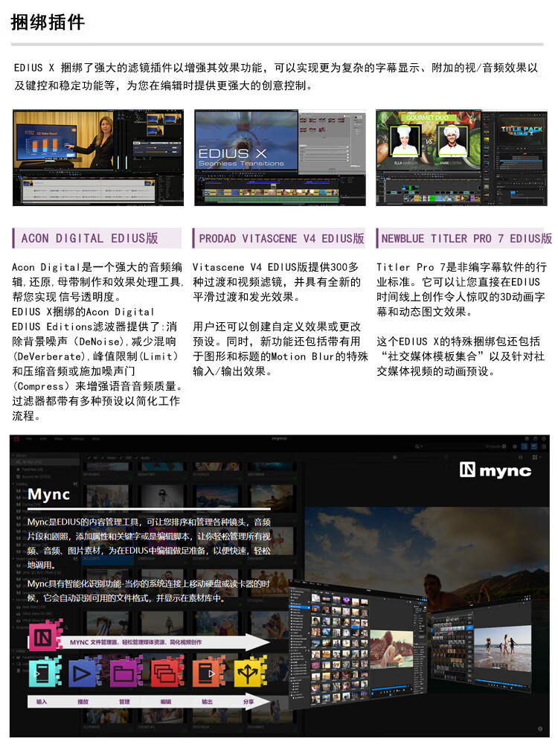Select the NEWBLUE TITLER PRO 7 EDIUS版 heading
The height and width of the screenshot is (756, 558).
pyautogui.click(x=466, y=238)
